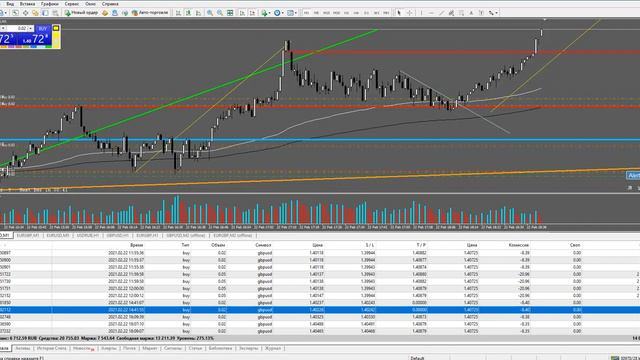640x360 pixels.
Task: Open Сервис menu
Action: tap(72, 4)
